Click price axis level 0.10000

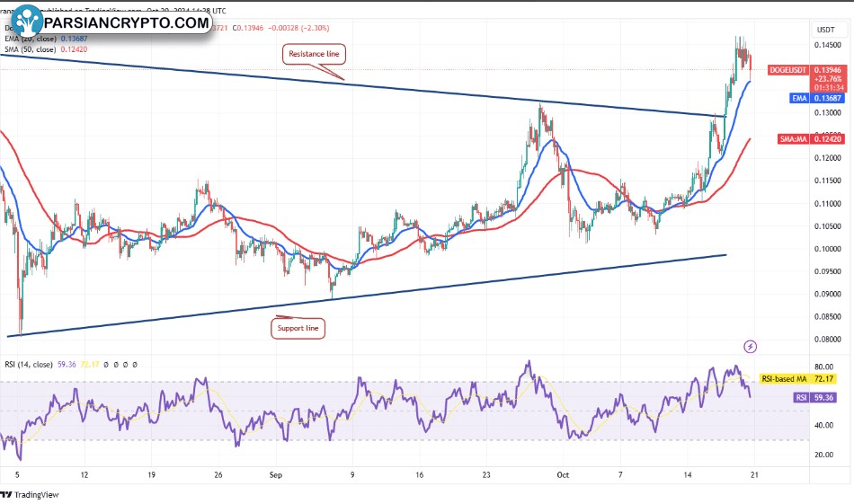coord(827,249)
